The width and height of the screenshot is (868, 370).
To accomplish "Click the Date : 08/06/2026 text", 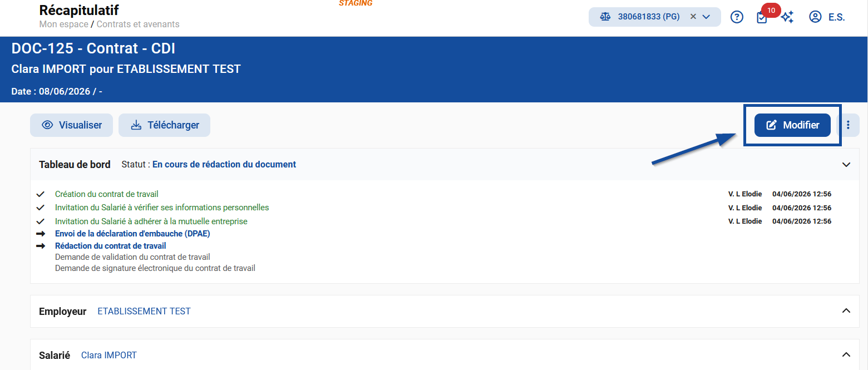I will 57,91.
